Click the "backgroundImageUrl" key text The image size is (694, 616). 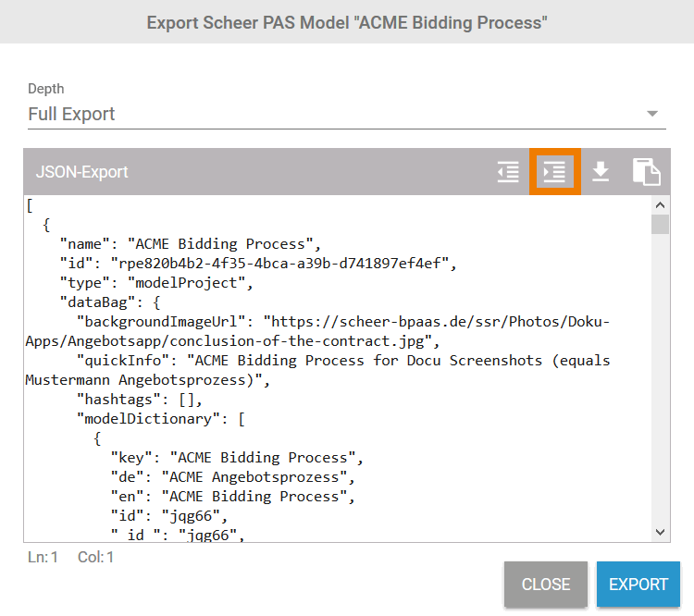[165, 322]
